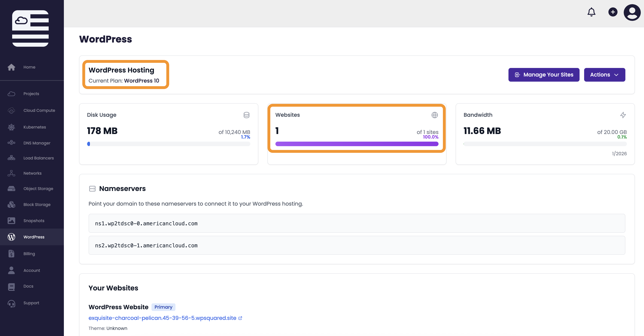Select Load Balancers in the sidebar

[39, 158]
